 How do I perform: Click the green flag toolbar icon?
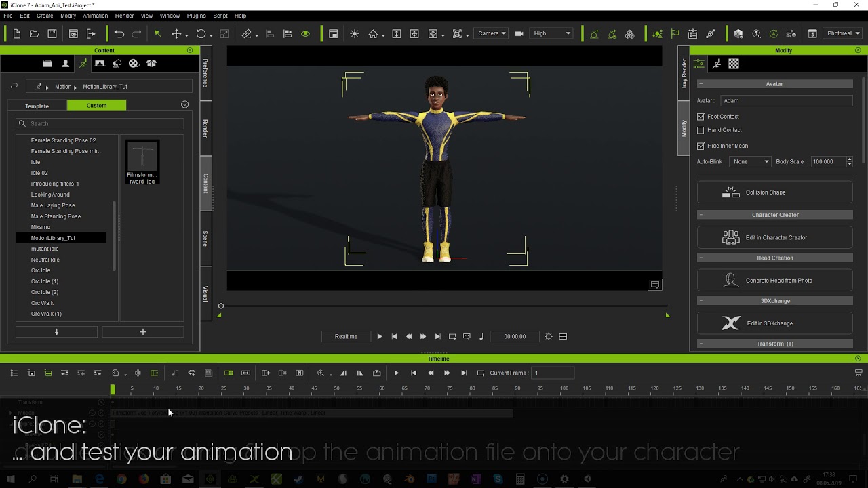675,33
